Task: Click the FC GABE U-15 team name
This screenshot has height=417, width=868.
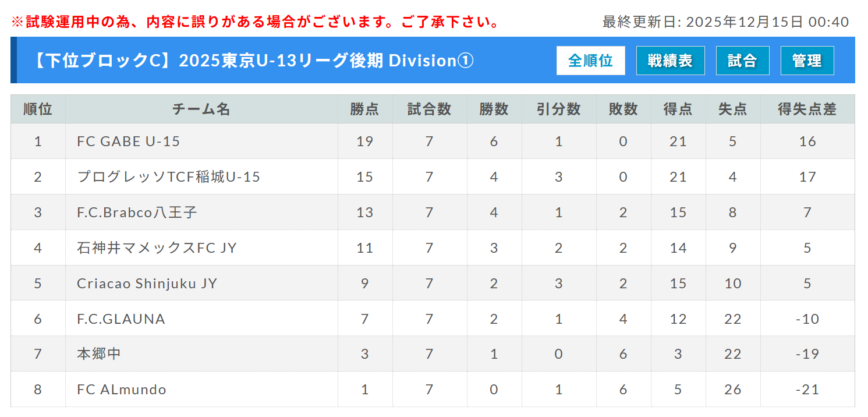Action: click(128, 142)
